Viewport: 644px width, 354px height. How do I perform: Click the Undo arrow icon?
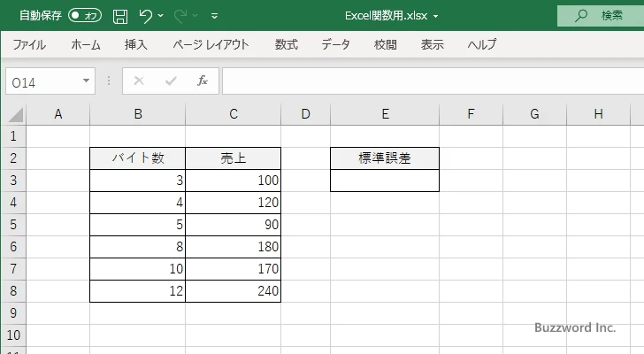(145, 16)
